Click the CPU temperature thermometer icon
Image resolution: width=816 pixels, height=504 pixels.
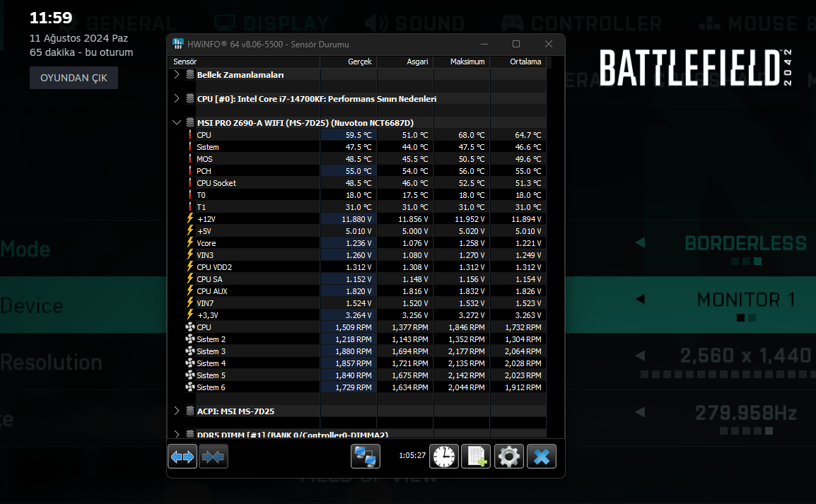[x=190, y=135]
